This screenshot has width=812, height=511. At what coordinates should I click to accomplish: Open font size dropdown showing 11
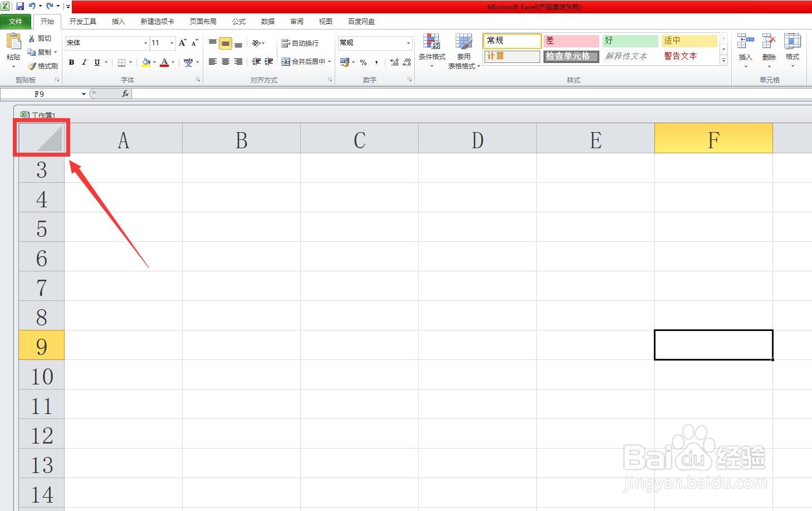click(x=172, y=43)
